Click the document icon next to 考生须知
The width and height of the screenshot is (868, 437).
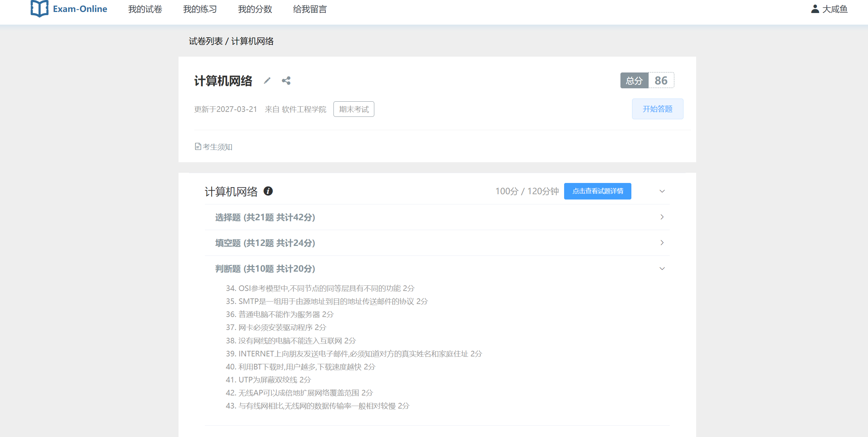(x=198, y=147)
